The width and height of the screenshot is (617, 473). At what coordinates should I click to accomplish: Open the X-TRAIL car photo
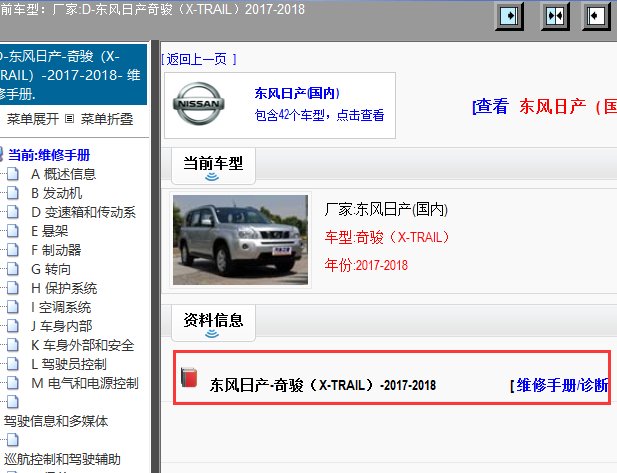[x=240, y=240]
